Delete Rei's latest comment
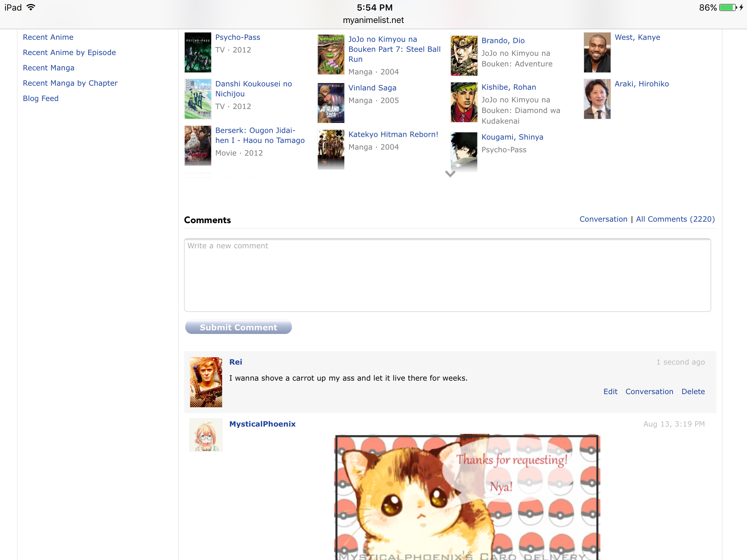The image size is (747, 560). click(693, 392)
